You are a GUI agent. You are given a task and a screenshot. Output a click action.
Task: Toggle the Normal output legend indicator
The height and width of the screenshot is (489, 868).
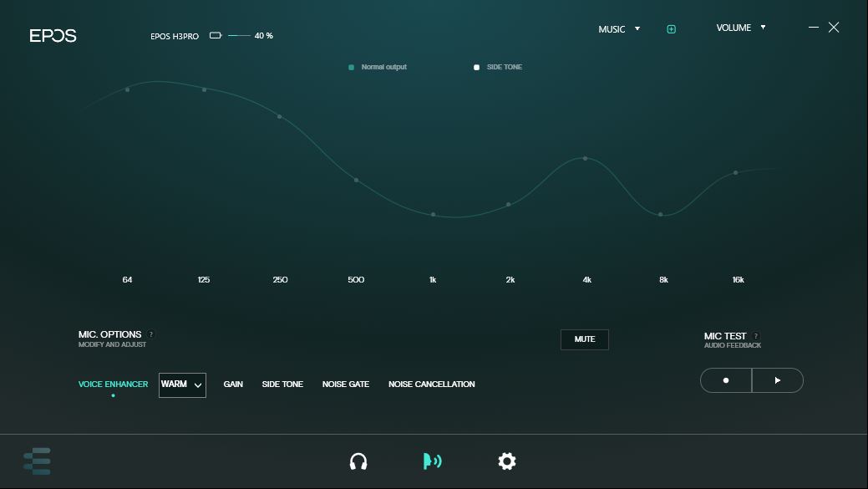(x=351, y=68)
